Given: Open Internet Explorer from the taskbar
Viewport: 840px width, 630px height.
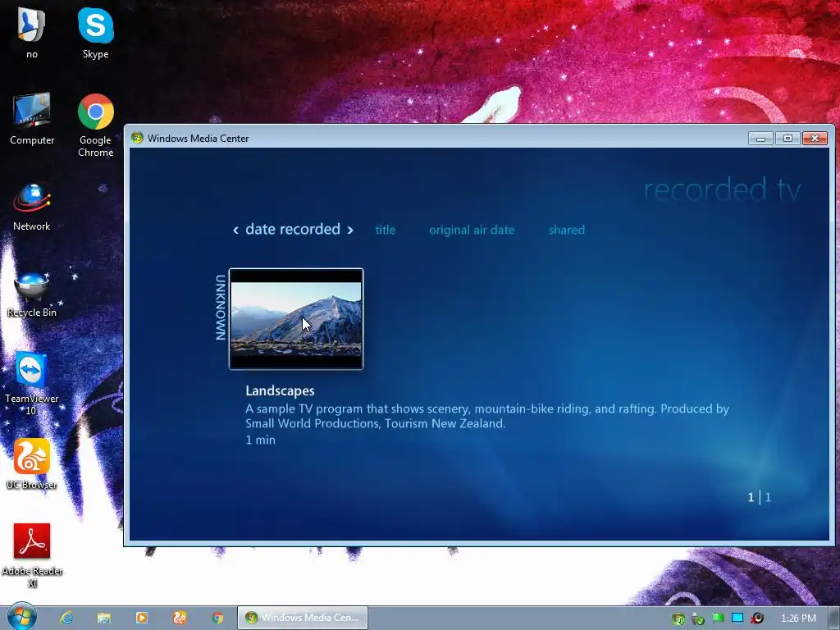Looking at the screenshot, I should 66,618.
